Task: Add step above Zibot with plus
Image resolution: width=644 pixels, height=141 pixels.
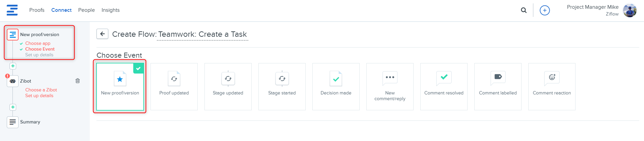Action: coord(13,66)
